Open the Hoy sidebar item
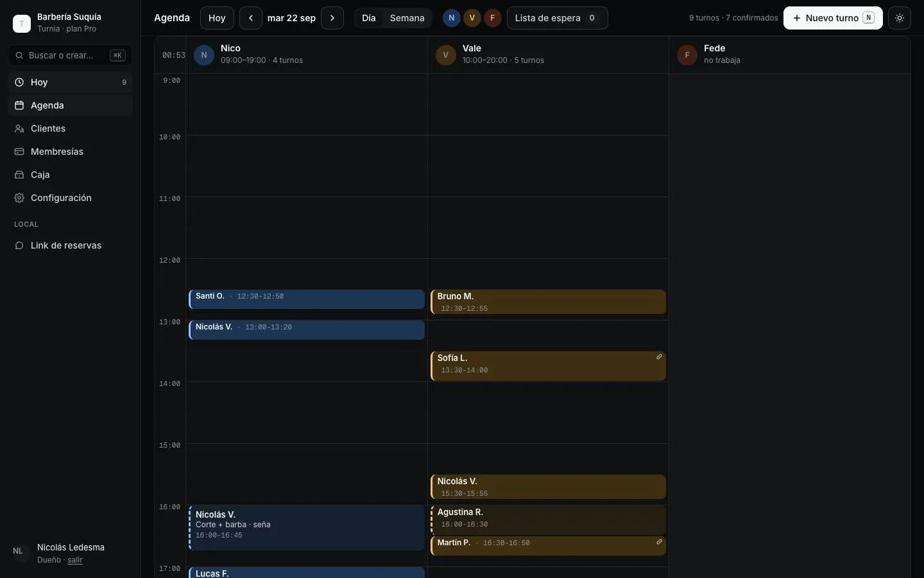 point(71,82)
